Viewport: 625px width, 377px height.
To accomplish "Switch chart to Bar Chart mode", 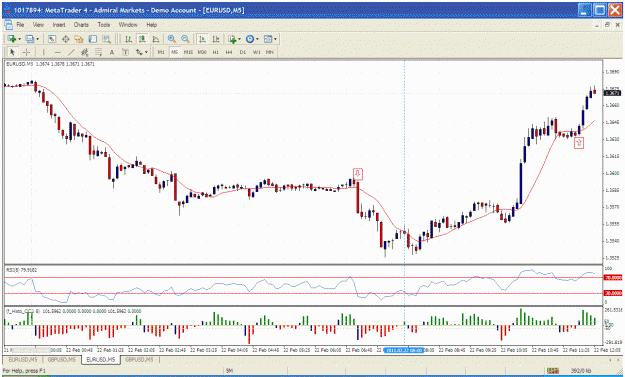I will (128, 39).
